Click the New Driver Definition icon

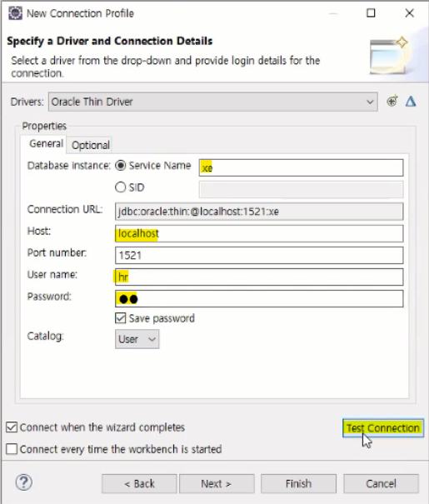click(x=392, y=102)
